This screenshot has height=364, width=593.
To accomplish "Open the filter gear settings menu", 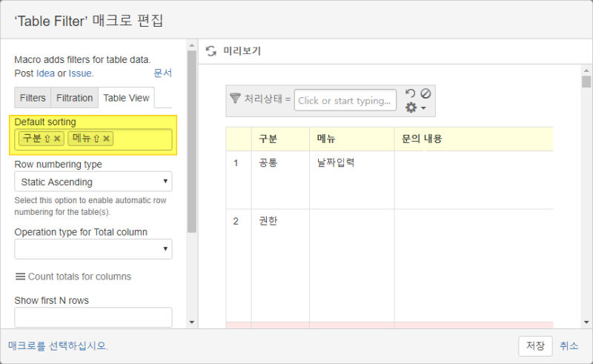I will 416,107.
